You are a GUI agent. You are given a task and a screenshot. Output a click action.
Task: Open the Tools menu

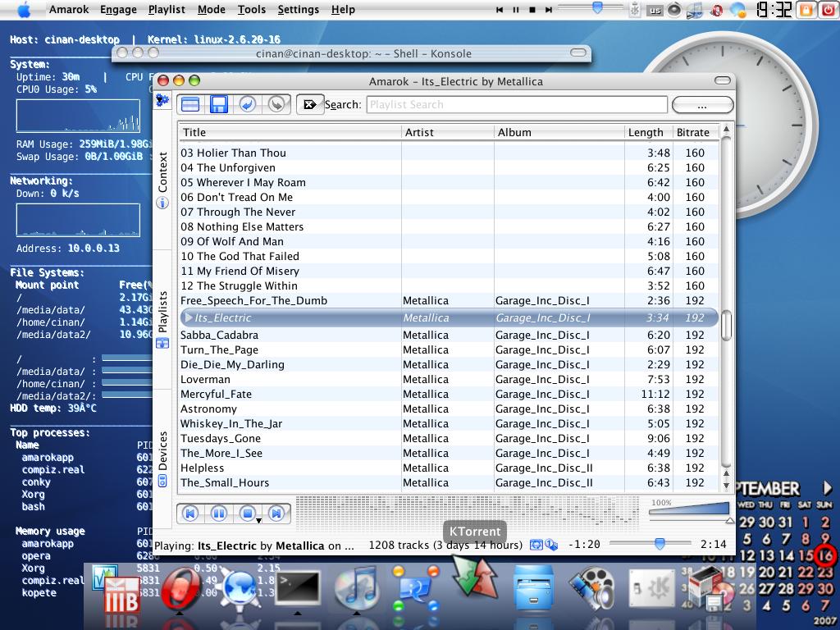tap(252, 10)
